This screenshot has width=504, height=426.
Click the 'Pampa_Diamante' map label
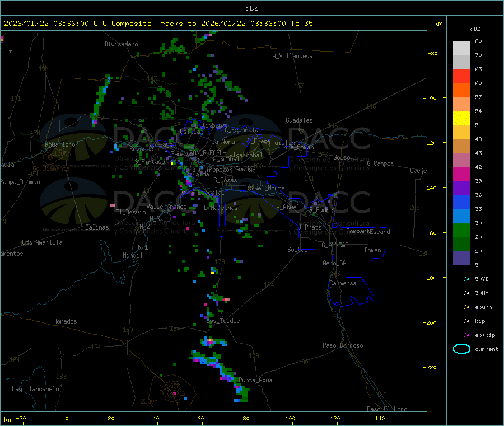pos(24,182)
